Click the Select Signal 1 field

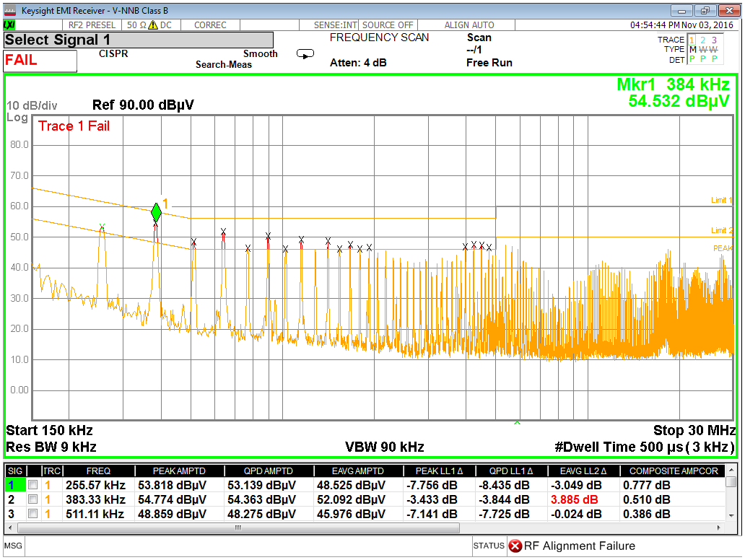[139, 40]
